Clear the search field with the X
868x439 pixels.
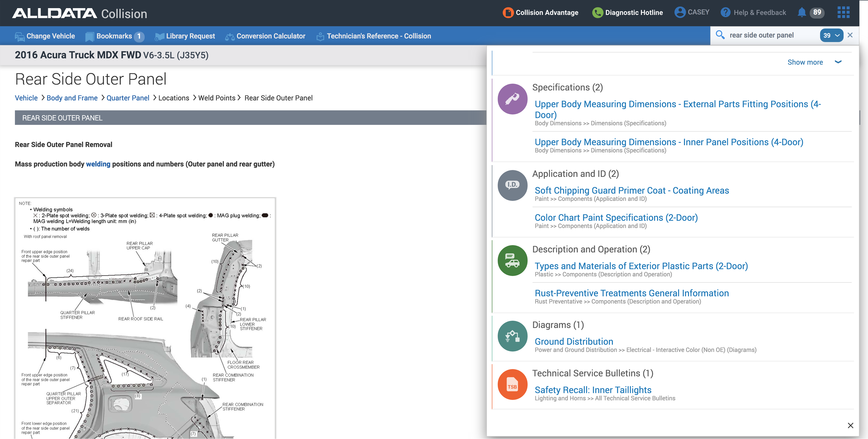pos(850,35)
